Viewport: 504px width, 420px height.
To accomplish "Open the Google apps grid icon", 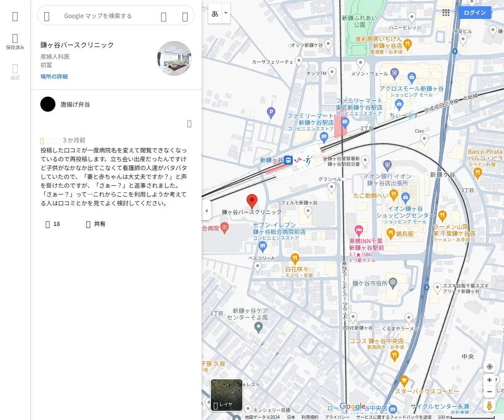I will coord(446,13).
